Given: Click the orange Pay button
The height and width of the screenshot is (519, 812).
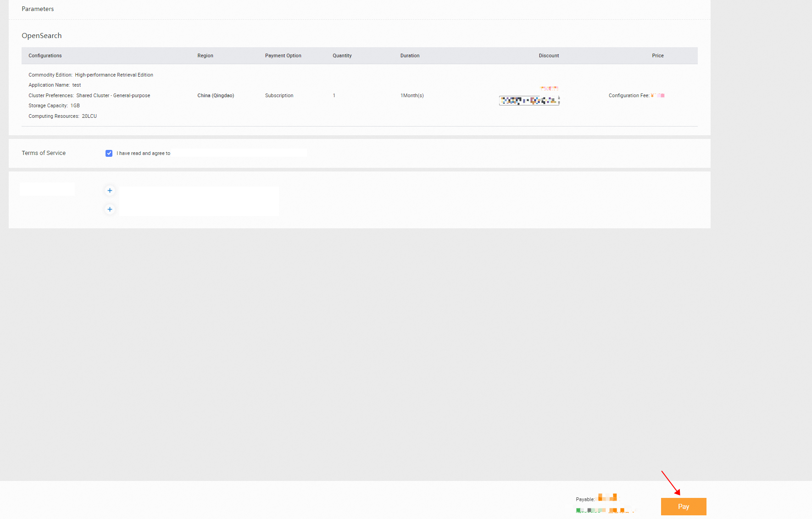Looking at the screenshot, I should pyautogui.click(x=684, y=507).
